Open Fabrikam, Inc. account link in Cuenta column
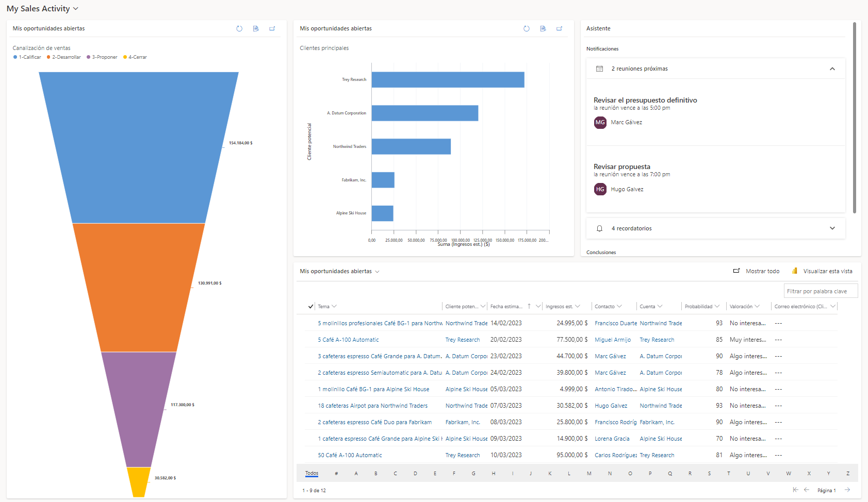 (x=657, y=422)
